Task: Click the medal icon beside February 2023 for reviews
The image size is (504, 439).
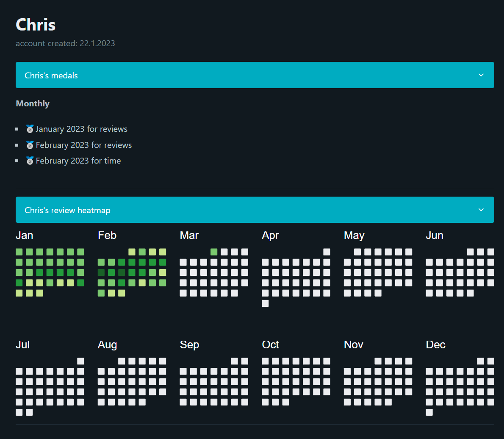Action: (x=30, y=145)
